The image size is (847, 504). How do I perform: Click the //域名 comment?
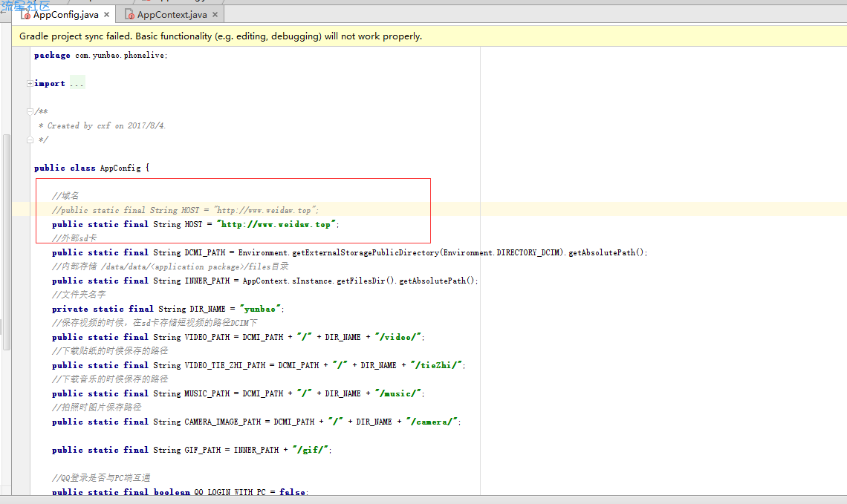click(65, 195)
